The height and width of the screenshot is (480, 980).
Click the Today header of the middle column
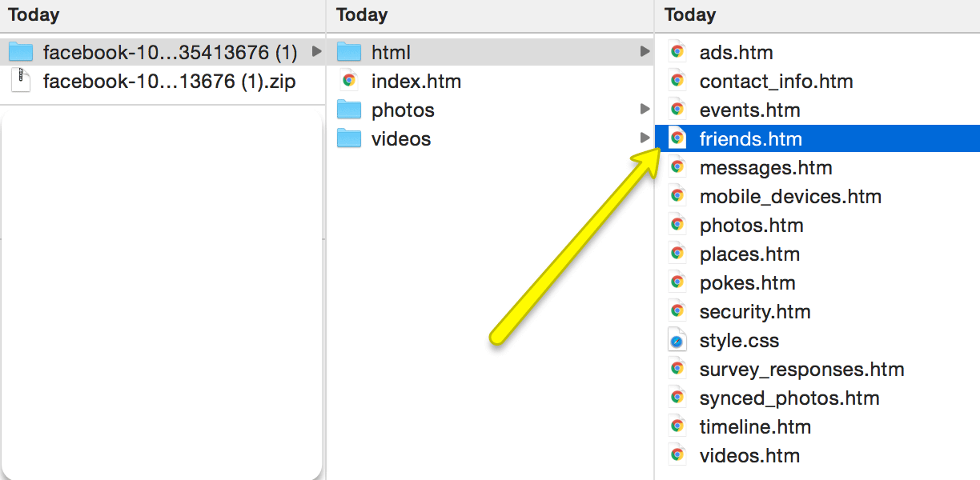362,14
